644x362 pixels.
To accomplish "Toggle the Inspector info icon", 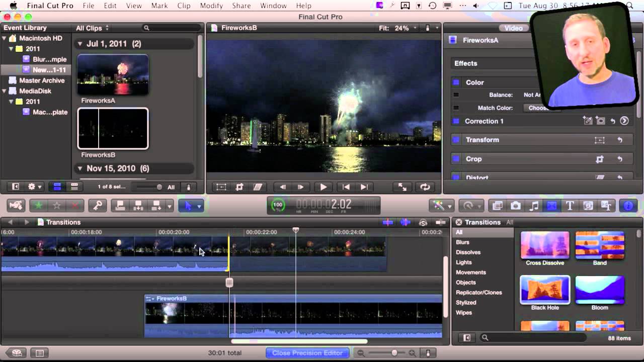I will [x=628, y=206].
